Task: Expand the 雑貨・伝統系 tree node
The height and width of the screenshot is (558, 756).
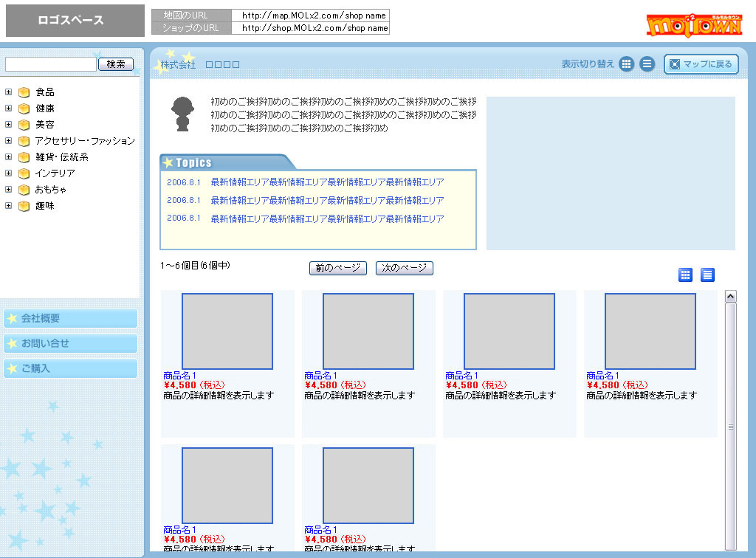Action: [x=8, y=156]
